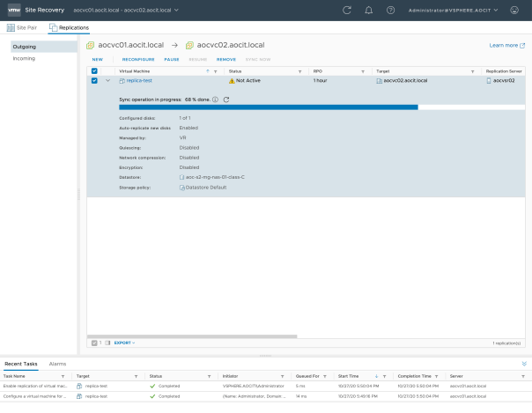
Task: Open the Export dropdown
Action: coord(124,343)
